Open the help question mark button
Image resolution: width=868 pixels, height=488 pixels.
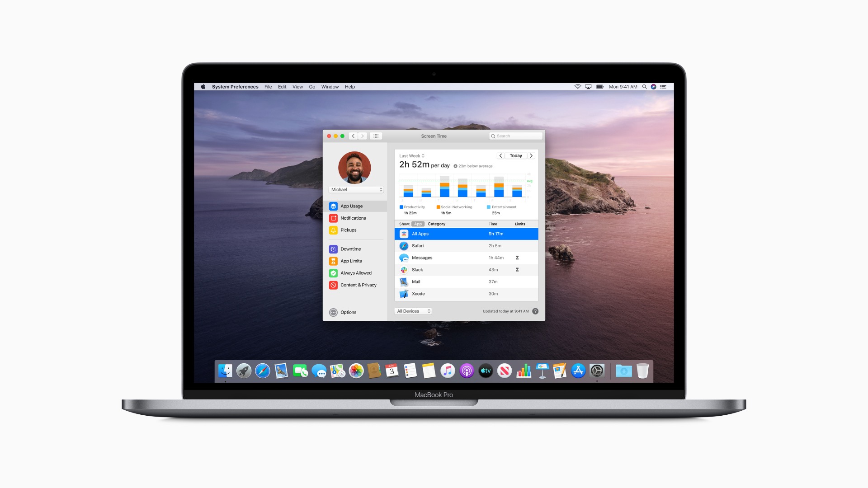535,311
